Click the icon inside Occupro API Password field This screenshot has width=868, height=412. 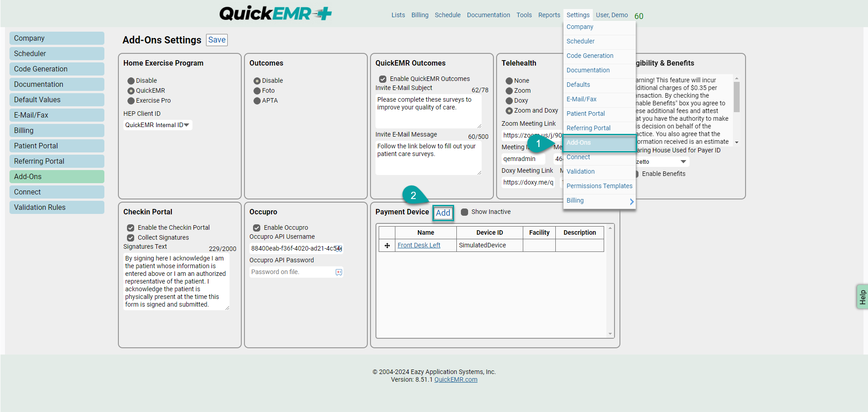coord(339,272)
